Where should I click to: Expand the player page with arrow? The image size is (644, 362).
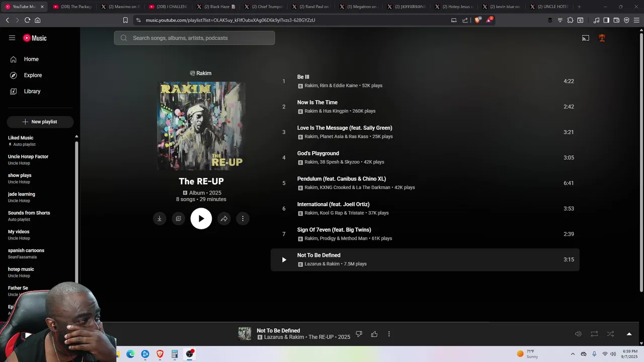(x=629, y=334)
